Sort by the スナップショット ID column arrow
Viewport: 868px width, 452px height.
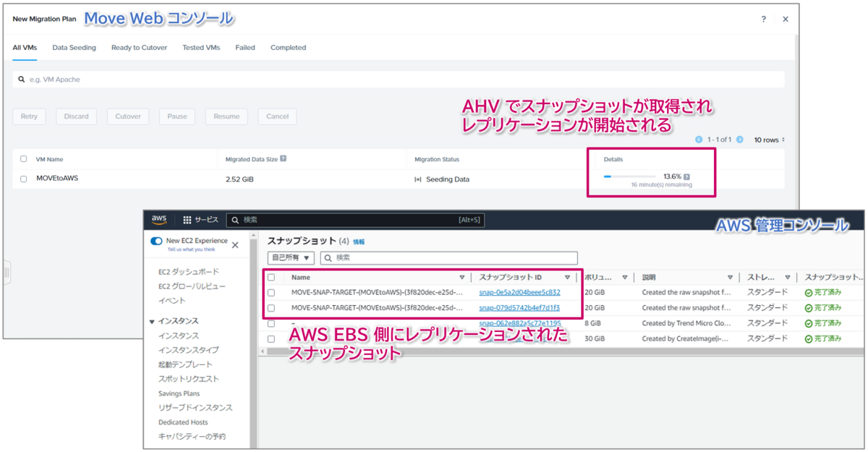pos(567,277)
